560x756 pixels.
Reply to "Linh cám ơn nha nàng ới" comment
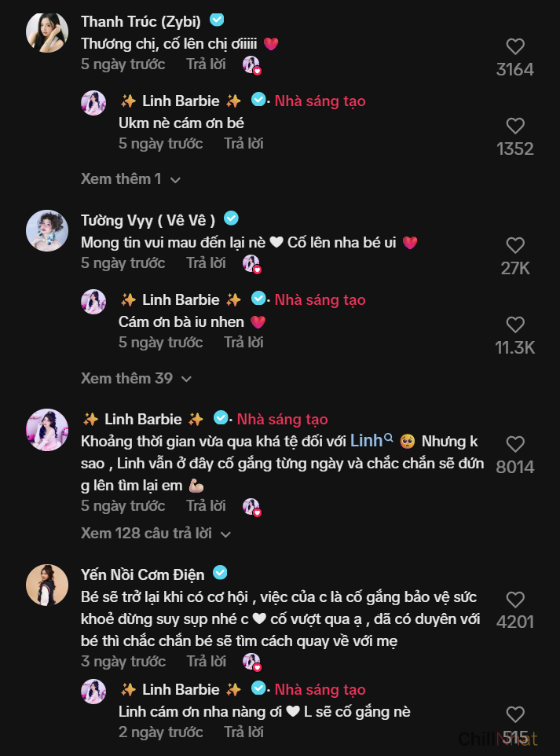(x=243, y=732)
